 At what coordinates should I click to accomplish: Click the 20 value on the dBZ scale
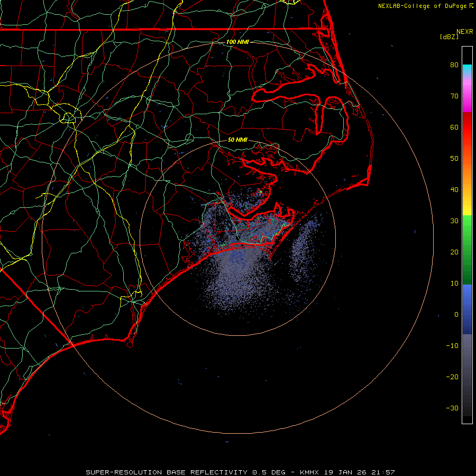pos(454,252)
